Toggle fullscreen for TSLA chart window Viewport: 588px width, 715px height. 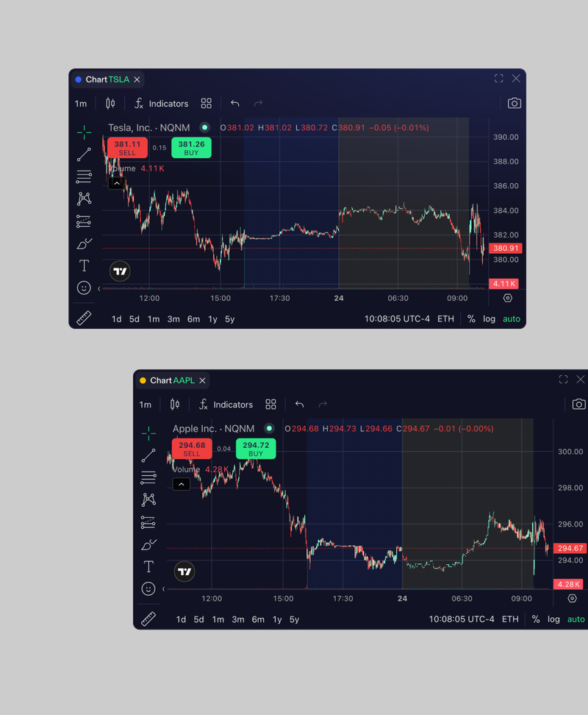(499, 79)
